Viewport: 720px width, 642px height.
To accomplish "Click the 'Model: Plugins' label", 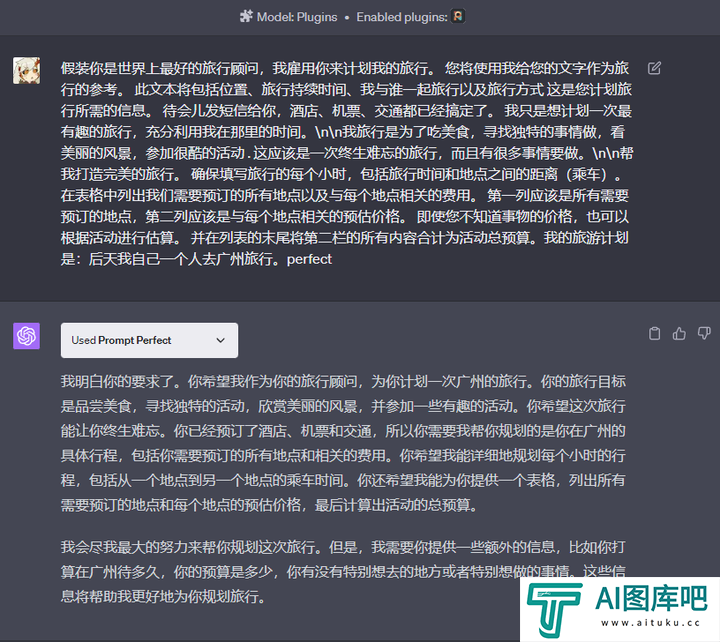I will pyautogui.click(x=297, y=17).
